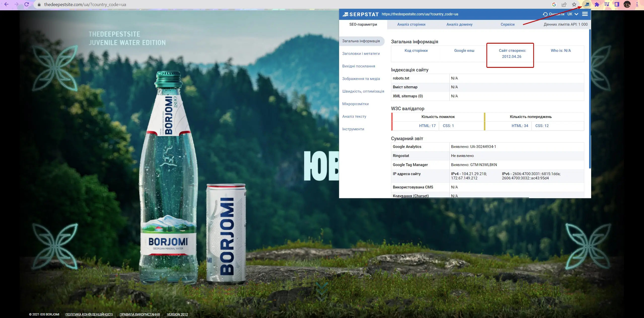Image resolution: width=644 pixels, height=318 pixels.
Task: Open the media control playlist icon
Action: tap(607, 5)
